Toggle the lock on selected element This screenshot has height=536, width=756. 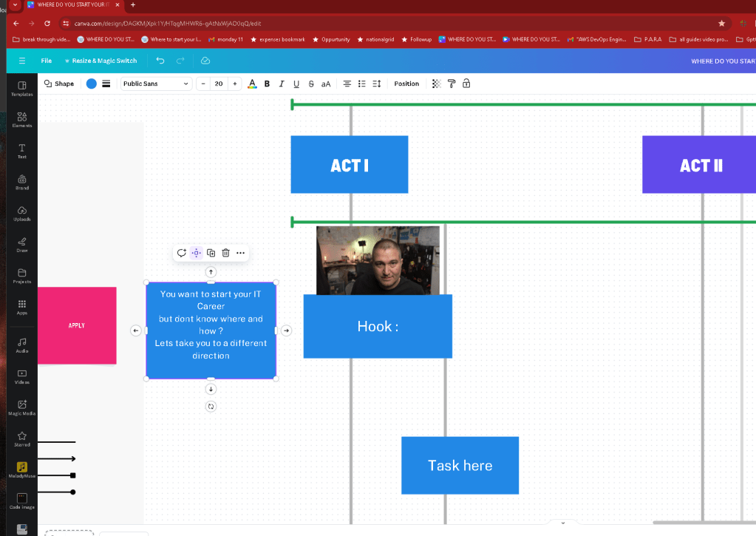[466, 84]
